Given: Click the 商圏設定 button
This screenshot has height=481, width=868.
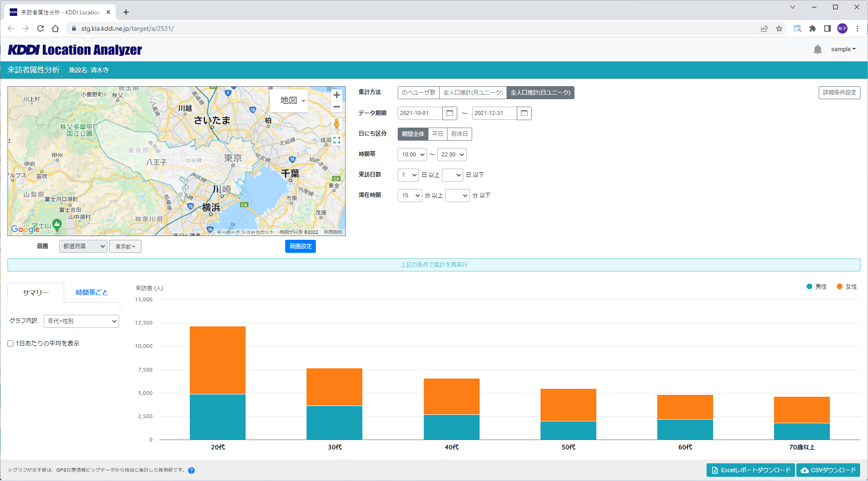Looking at the screenshot, I should pyautogui.click(x=300, y=246).
